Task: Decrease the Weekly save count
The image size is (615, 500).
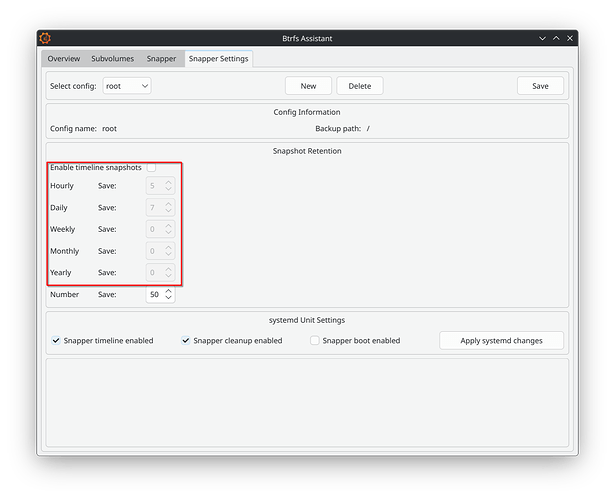Action: pos(169,232)
